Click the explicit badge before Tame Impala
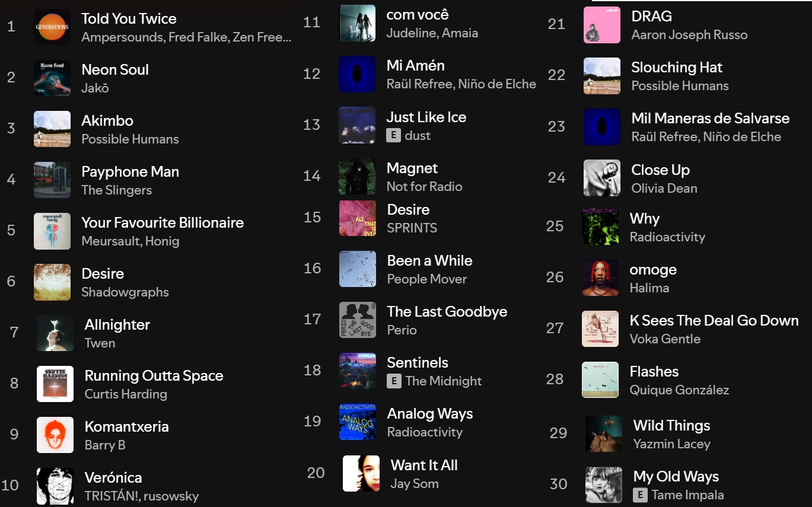The height and width of the screenshot is (507, 812). (640, 495)
